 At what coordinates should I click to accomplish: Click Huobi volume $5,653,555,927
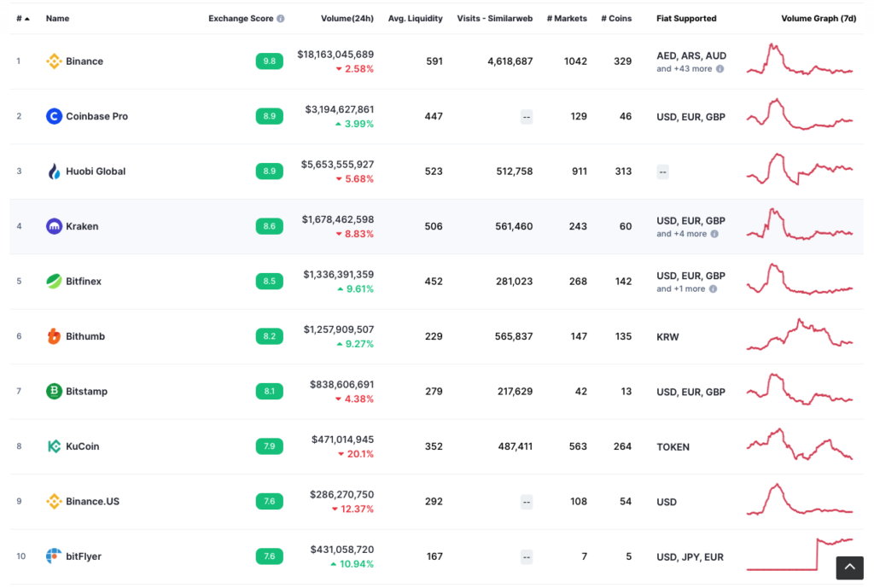[338, 165]
